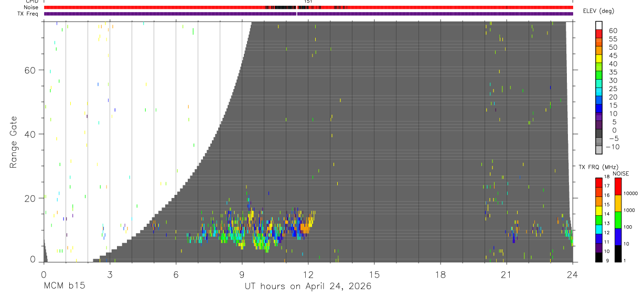Select the black NOISE swatch between 1 and 10
Screen dimensions: 644x297
(618, 254)
